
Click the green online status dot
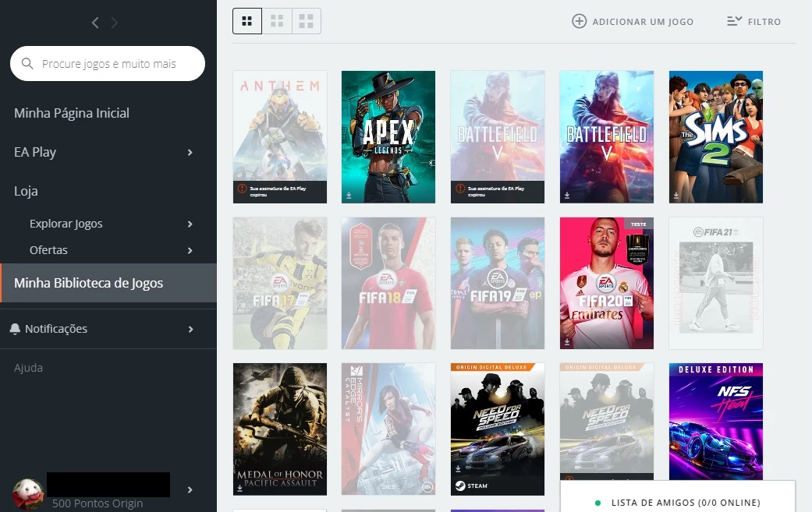click(x=597, y=503)
